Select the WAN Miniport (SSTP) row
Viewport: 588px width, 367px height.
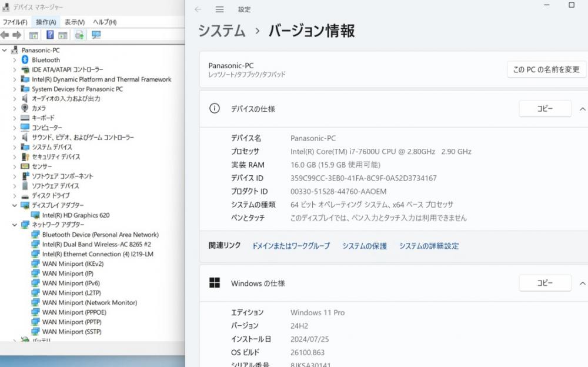click(x=72, y=332)
